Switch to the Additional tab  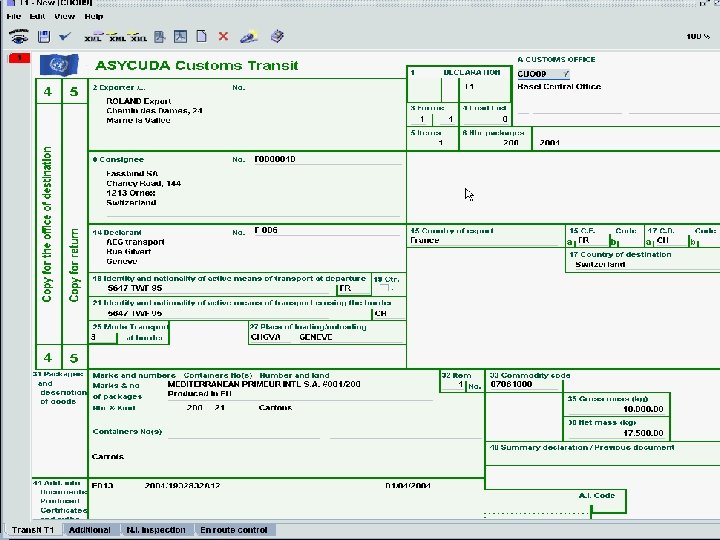pyautogui.click(x=90, y=530)
